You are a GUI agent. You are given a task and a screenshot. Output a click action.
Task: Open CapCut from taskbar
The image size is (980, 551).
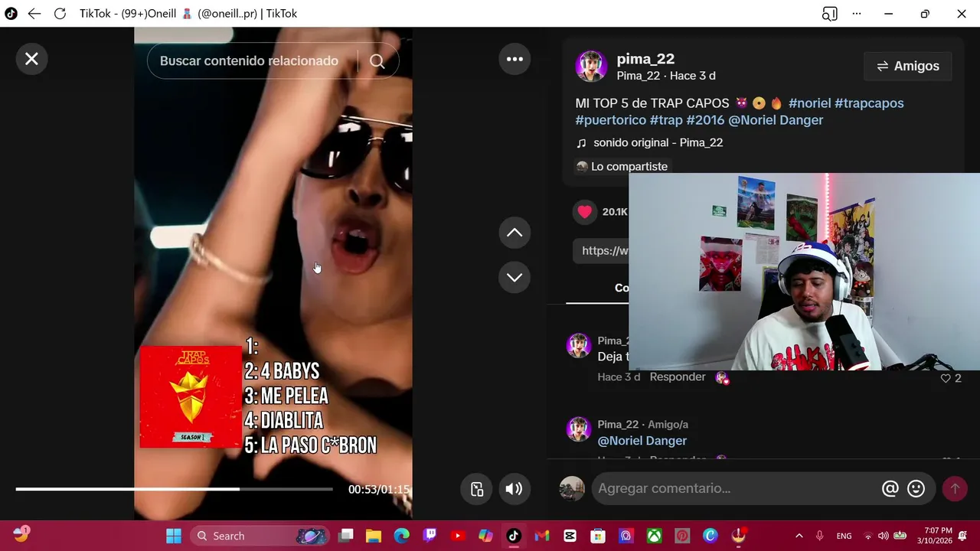click(x=570, y=536)
